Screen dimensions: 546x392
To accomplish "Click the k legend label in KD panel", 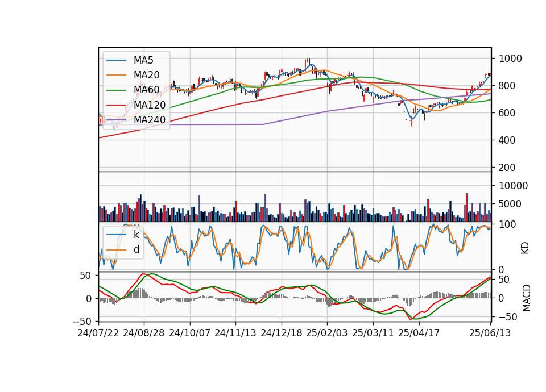I will click(x=136, y=235).
